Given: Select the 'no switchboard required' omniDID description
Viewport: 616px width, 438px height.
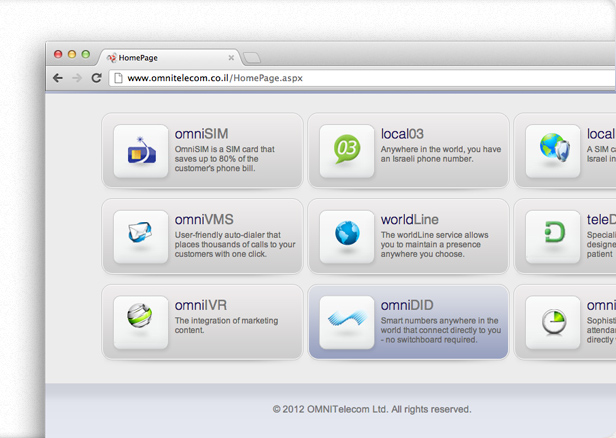Looking at the screenshot, I should point(441,330).
